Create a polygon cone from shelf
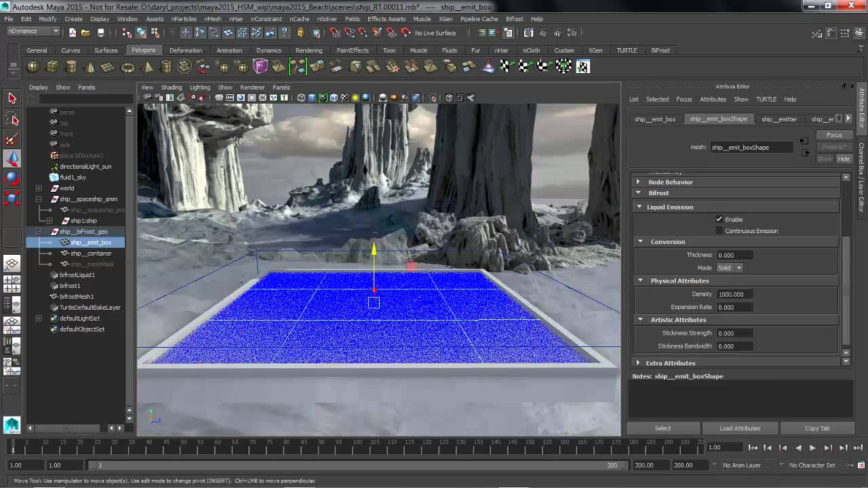The image size is (868, 488). tap(90, 66)
